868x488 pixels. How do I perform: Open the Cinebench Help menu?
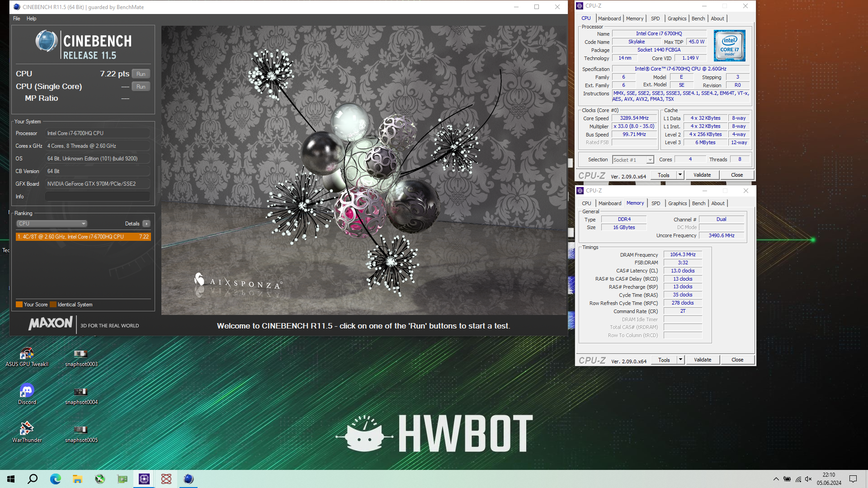tap(31, 19)
